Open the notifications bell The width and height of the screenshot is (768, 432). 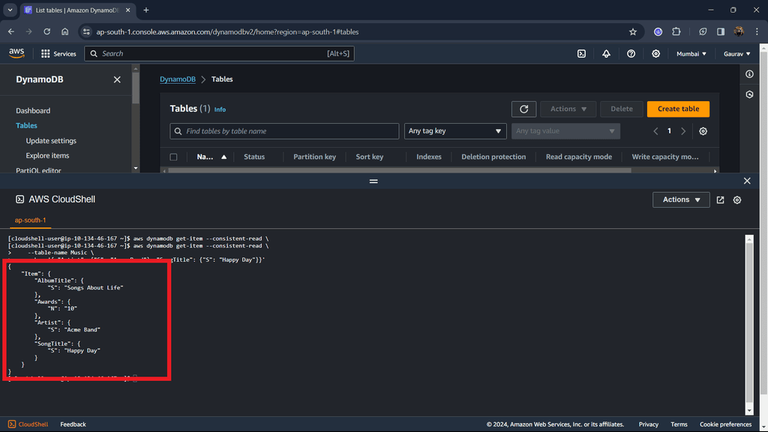tap(606, 54)
